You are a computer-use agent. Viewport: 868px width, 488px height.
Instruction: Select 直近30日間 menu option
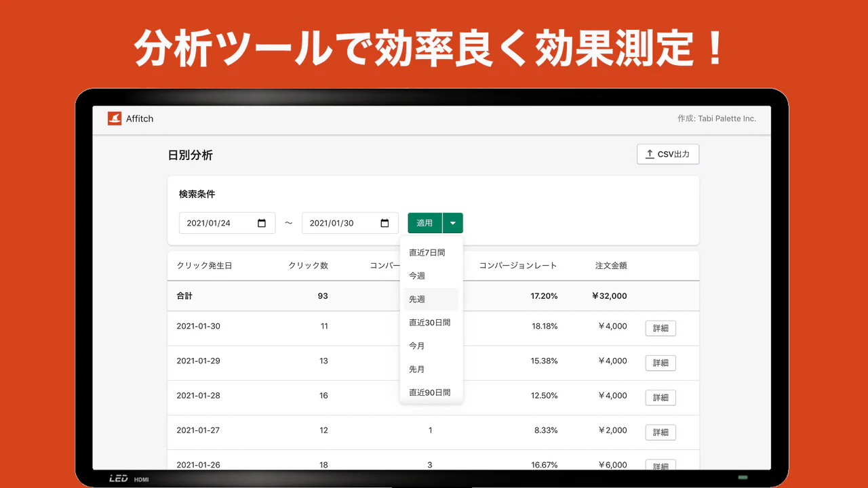pos(431,323)
